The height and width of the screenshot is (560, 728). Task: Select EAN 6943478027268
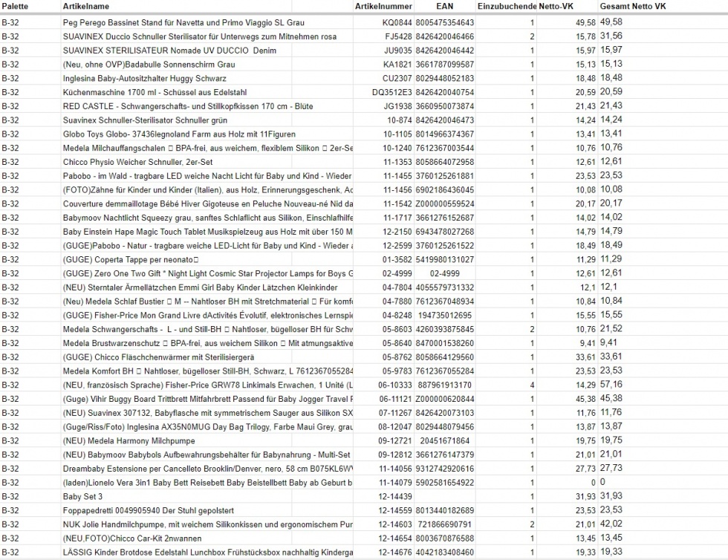[445, 232]
